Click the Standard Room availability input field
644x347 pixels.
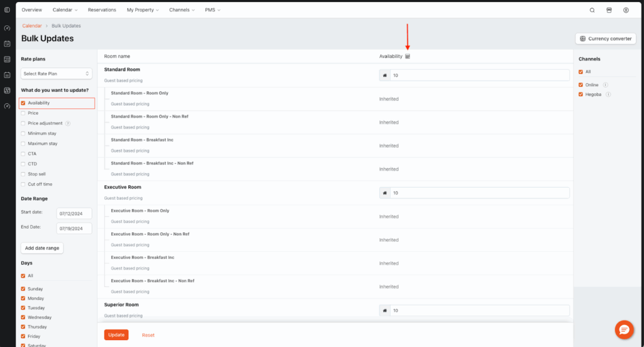tap(479, 76)
